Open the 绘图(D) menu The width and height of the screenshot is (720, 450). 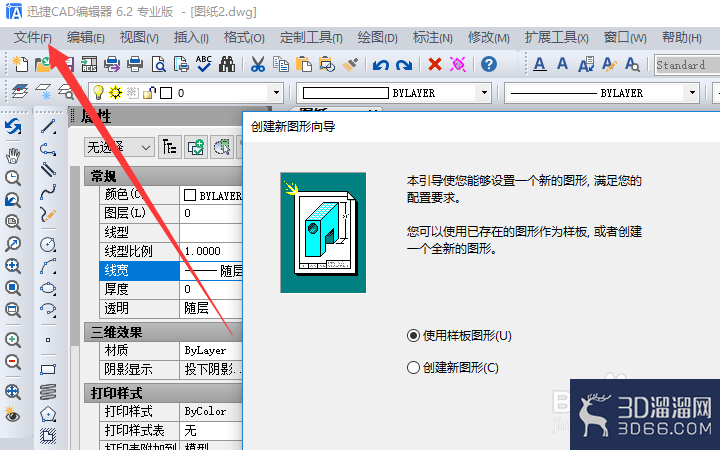tap(377, 37)
